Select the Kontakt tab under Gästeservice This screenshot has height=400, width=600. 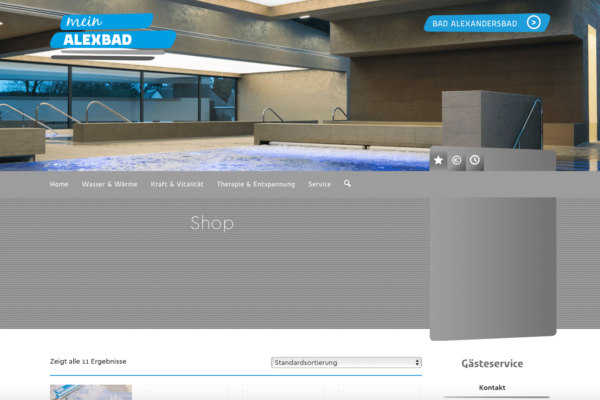point(492,388)
